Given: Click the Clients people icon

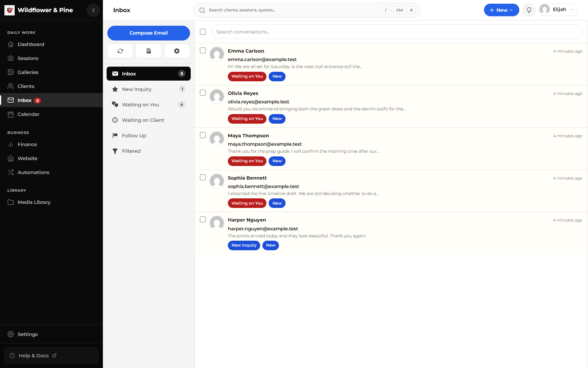Looking at the screenshot, I should point(11,86).
